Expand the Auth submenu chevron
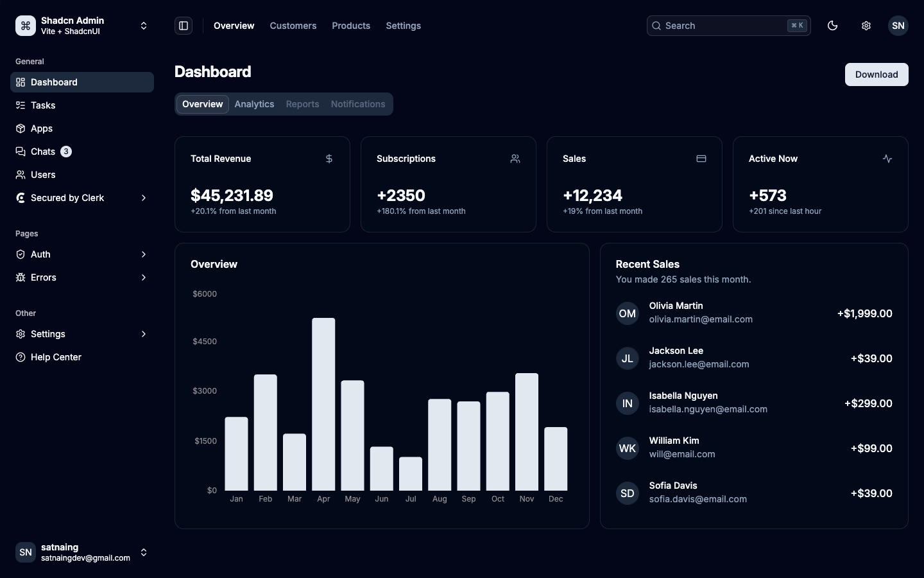This screenshot has width=924, height=578. [144, 254]
